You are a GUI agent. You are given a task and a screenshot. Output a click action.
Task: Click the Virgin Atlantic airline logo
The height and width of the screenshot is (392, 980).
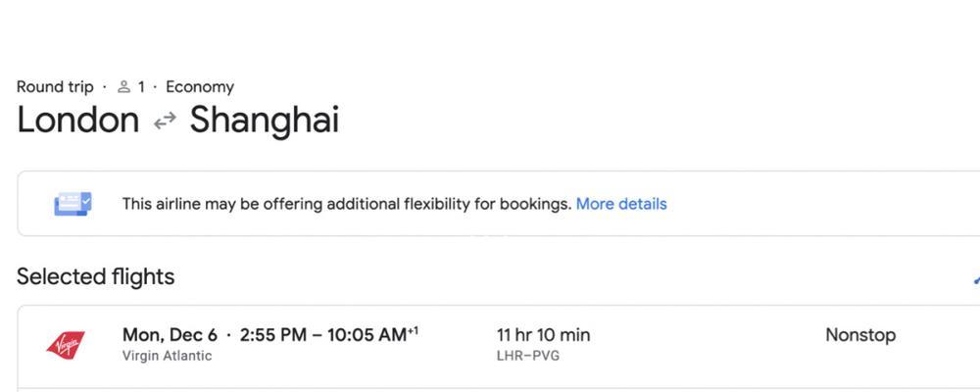[66, 344]
